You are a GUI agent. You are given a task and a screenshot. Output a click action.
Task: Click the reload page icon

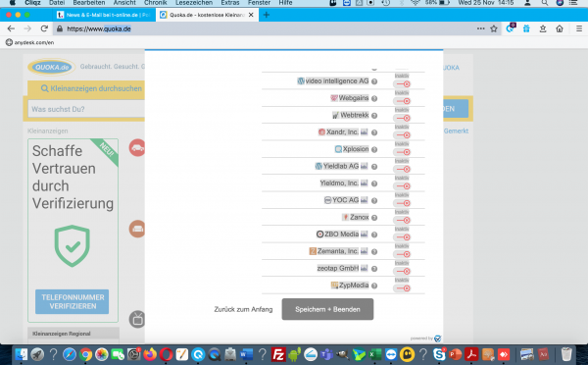click(44, 28)
